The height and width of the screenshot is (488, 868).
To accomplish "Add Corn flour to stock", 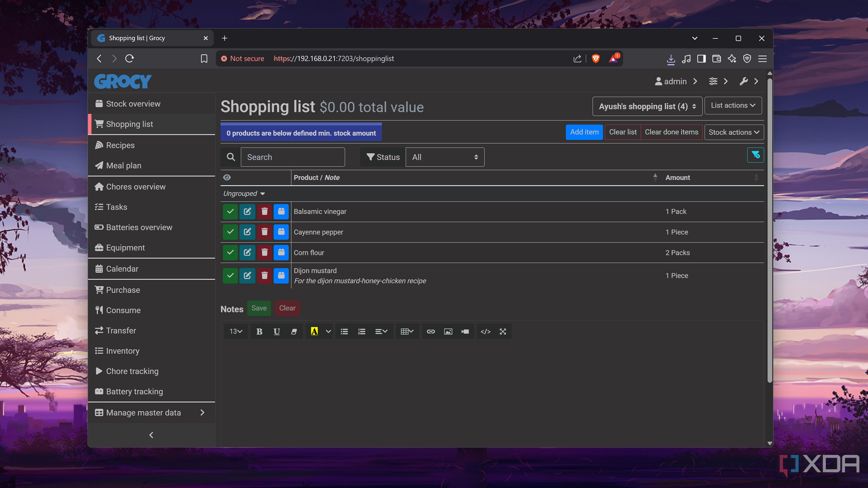I will [x=281, y=253].
